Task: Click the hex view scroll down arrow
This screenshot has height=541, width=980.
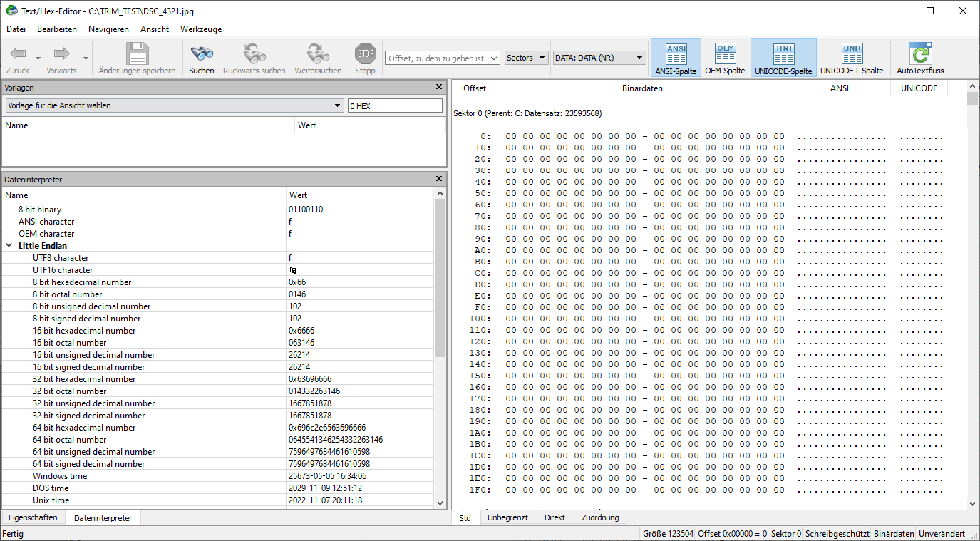Action: pyautogui.click(x=973, y=503)
